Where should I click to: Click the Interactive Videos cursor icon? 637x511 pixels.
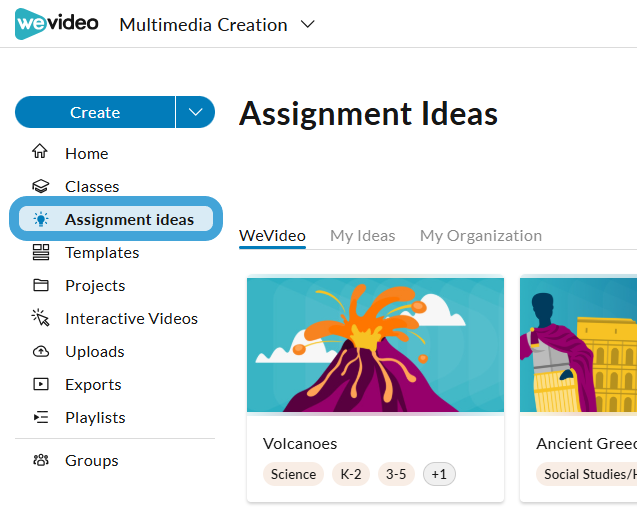tap(41, 318)
